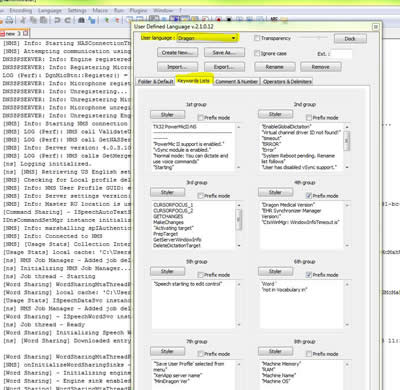The image size is (400, 390).
Task: Switch to the Keywords Lists tab
Action: click(194, 81)
